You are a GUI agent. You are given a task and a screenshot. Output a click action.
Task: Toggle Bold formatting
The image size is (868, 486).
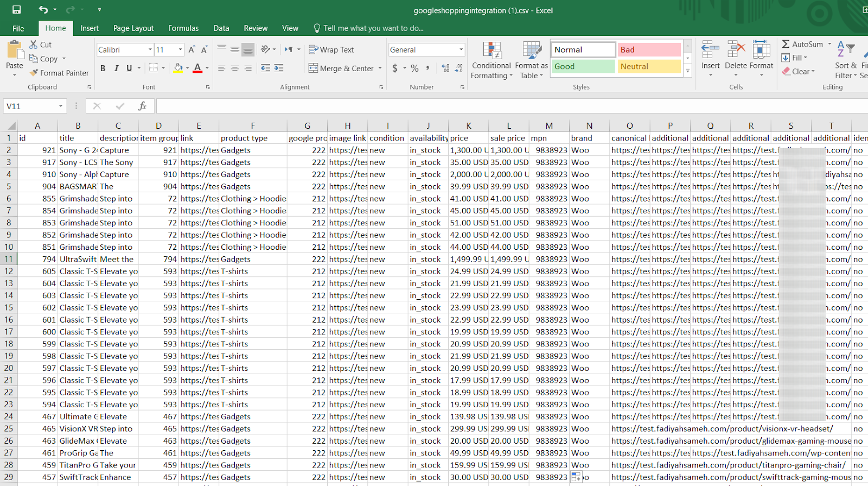coord(103,68)
